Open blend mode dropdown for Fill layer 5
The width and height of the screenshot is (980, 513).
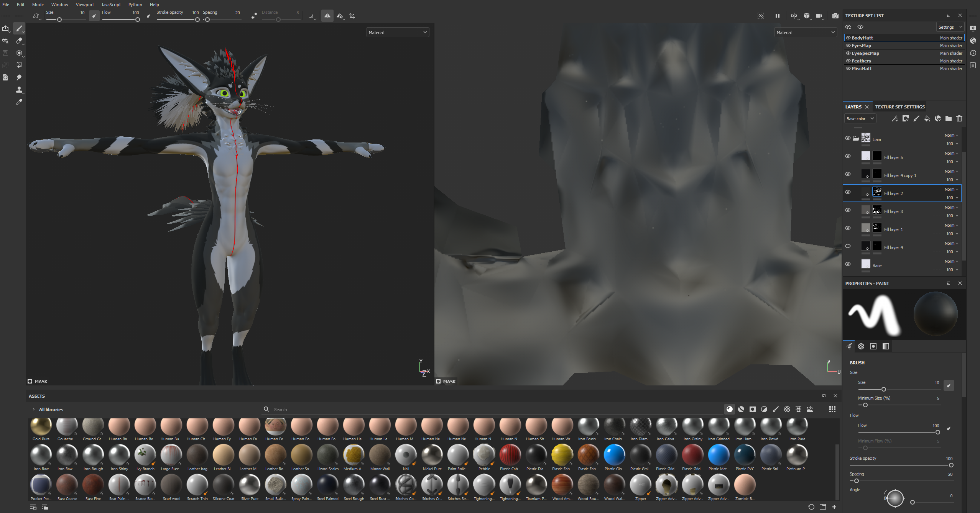click(x=951, y=153)
